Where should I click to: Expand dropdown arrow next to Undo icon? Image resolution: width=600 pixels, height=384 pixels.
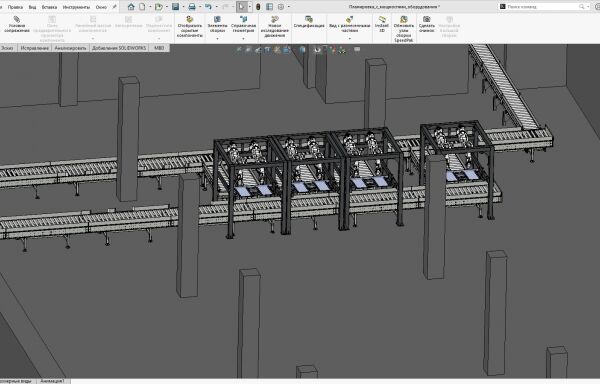[216, 7]
